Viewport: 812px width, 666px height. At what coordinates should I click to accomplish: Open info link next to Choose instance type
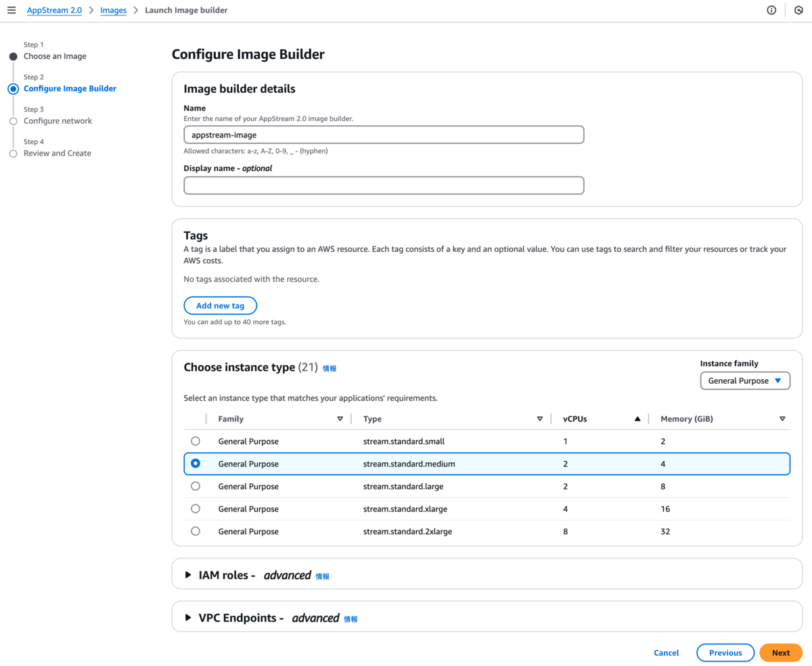pos(330,369)
